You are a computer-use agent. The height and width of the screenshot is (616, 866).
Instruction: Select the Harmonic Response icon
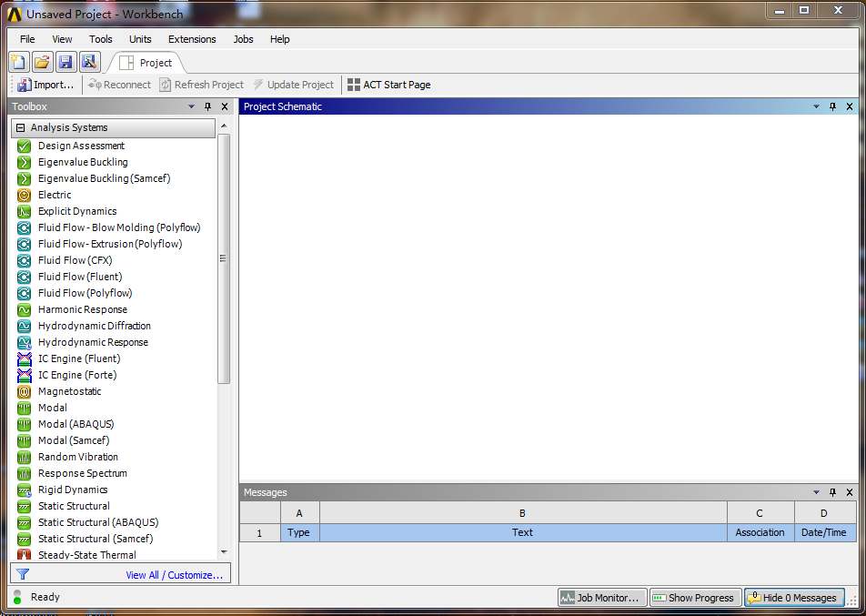[24, 309]
